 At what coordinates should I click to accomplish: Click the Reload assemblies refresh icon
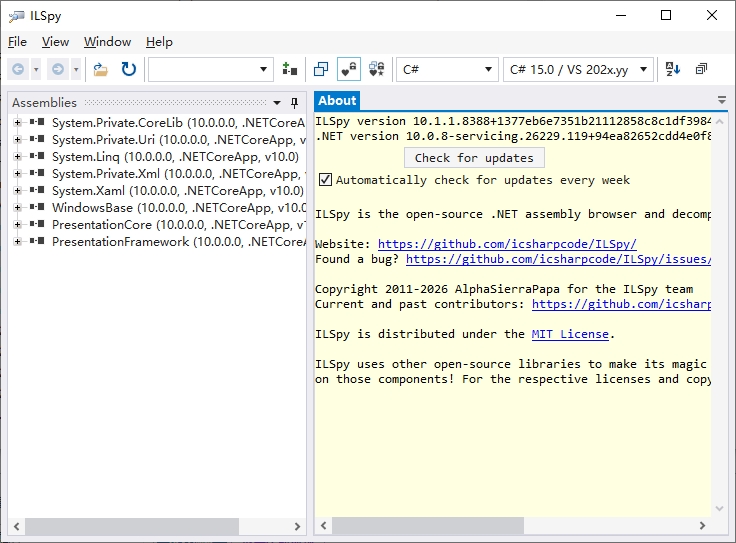coord(129,69)
